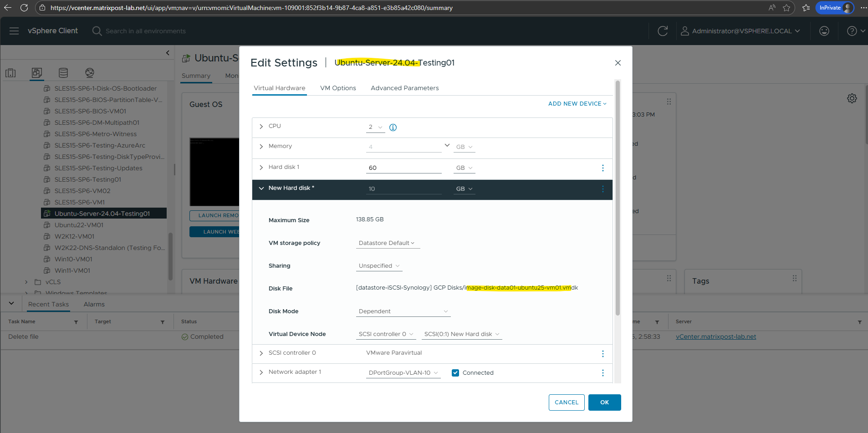Expand the Memory settings row
868x433 pixels.
coord(261,147)
